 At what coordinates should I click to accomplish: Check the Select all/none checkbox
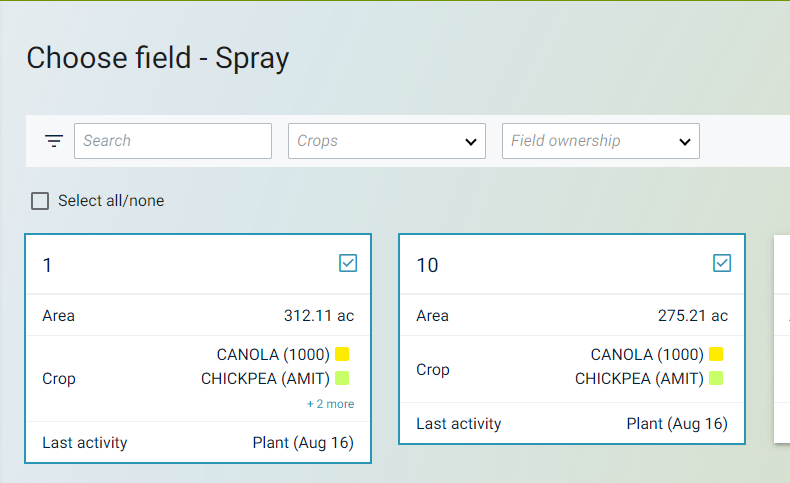coord(40,201)
